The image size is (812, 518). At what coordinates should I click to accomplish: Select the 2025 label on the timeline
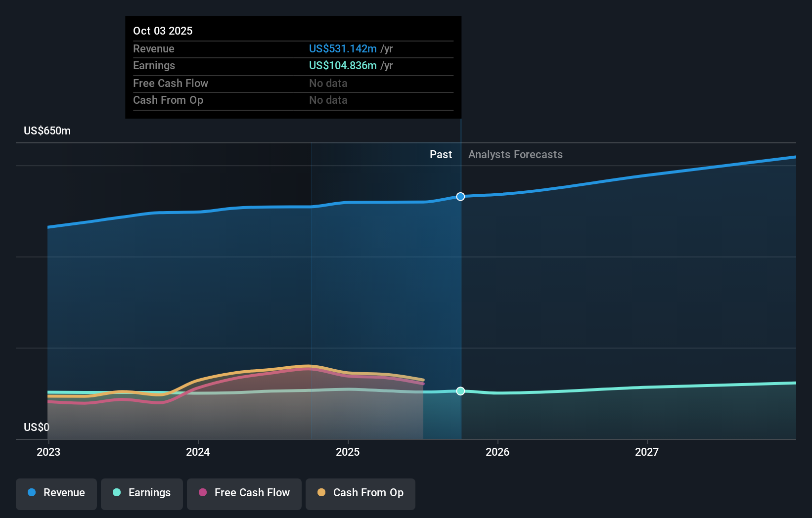click(348, 452)
